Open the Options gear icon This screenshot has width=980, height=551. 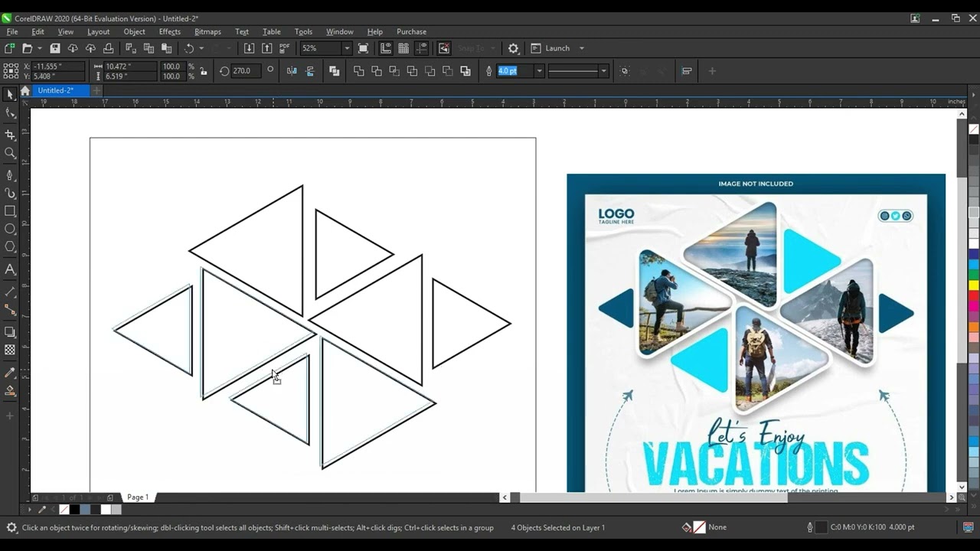click(x=513, y=48)
